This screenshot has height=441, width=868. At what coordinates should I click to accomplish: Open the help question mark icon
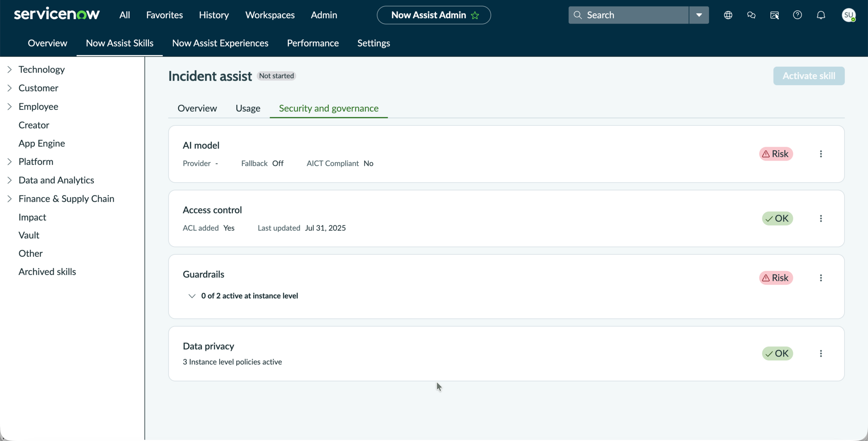click(797, 15)
